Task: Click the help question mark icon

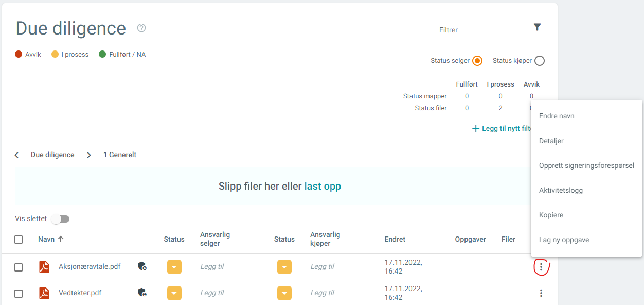Action: point(141,28)
